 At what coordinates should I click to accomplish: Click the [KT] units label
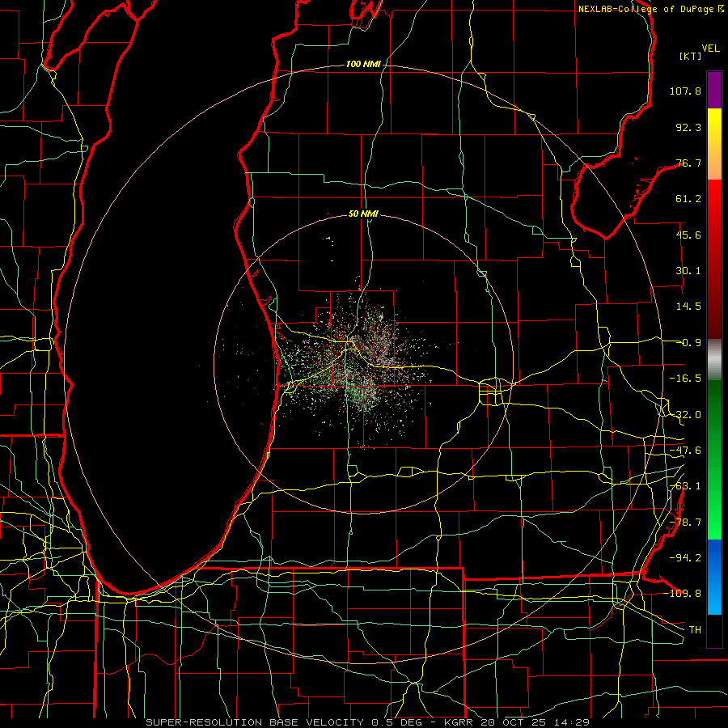(690, 56)
